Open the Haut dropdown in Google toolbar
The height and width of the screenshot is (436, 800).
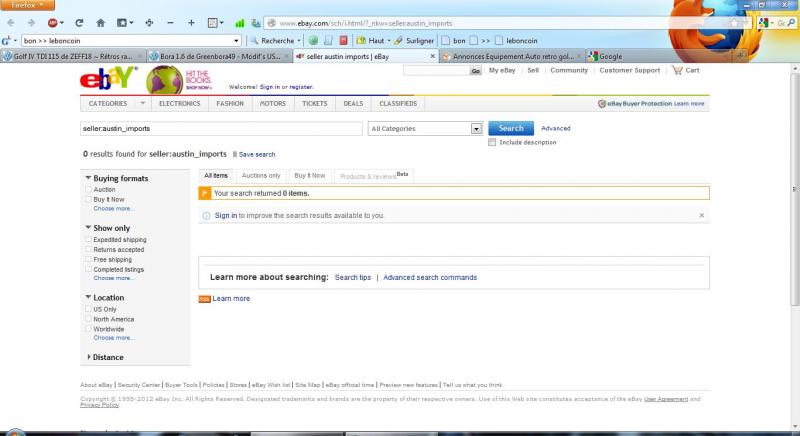(x=389, y=41)
